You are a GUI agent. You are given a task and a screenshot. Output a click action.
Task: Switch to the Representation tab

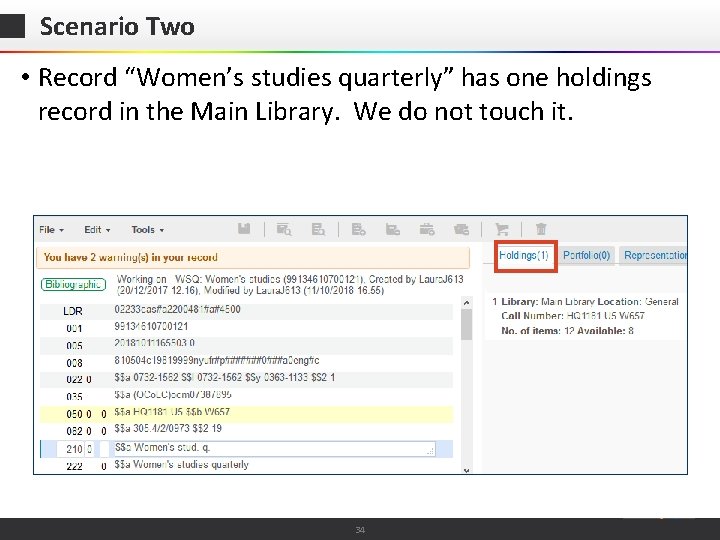654,256
